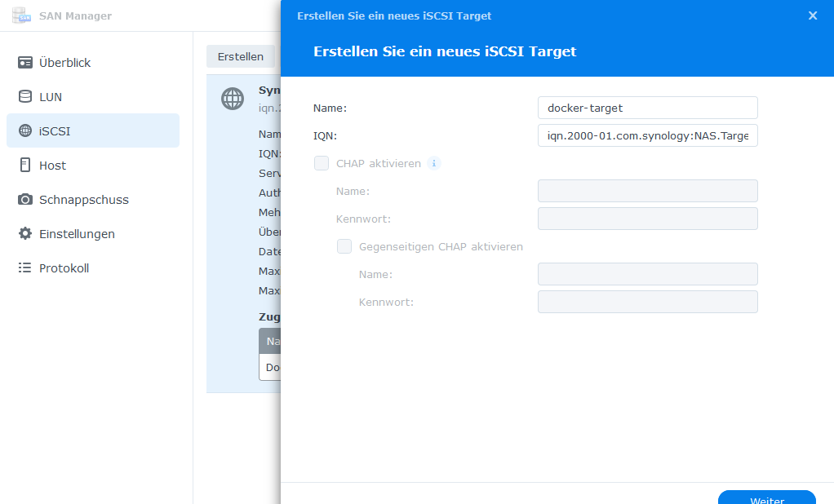Click the CHAP Kennwort input field
The width and height of the screenshot is (834, 504).
click(x=647, y=219)
